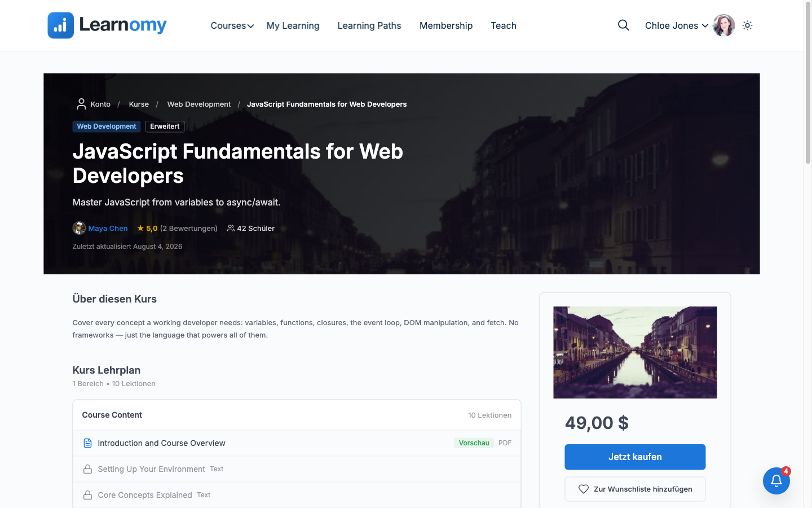Open Introduction and Course Overview lesson
812x508 pixels.
click(x=161, y=443)
